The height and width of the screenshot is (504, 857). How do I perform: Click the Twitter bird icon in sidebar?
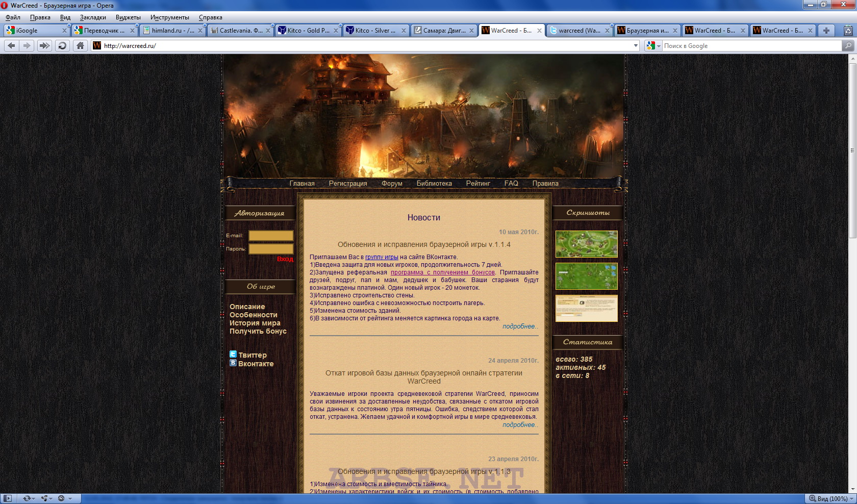[x=233, y=355]
